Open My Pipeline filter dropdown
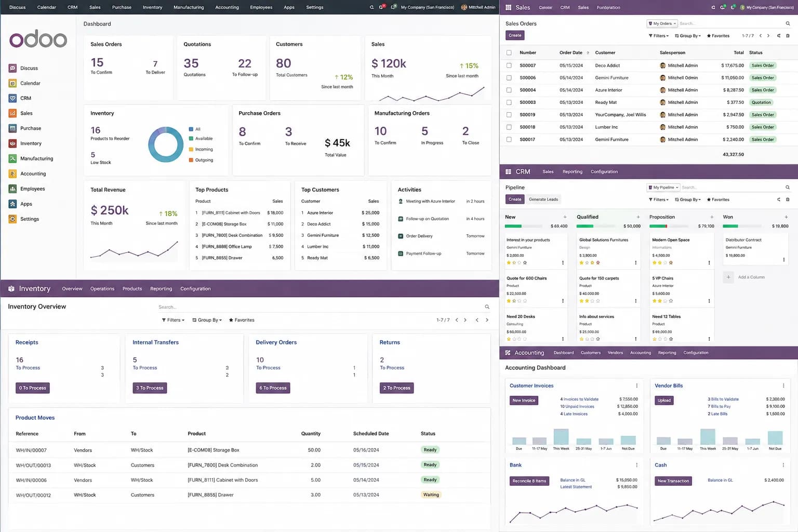 click(x=663, y=188)
